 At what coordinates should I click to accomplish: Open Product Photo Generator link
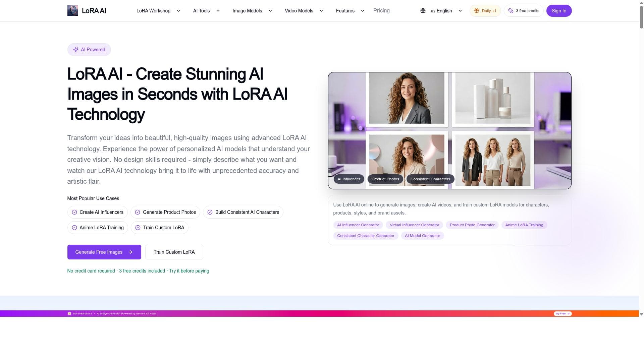point(472,225)
